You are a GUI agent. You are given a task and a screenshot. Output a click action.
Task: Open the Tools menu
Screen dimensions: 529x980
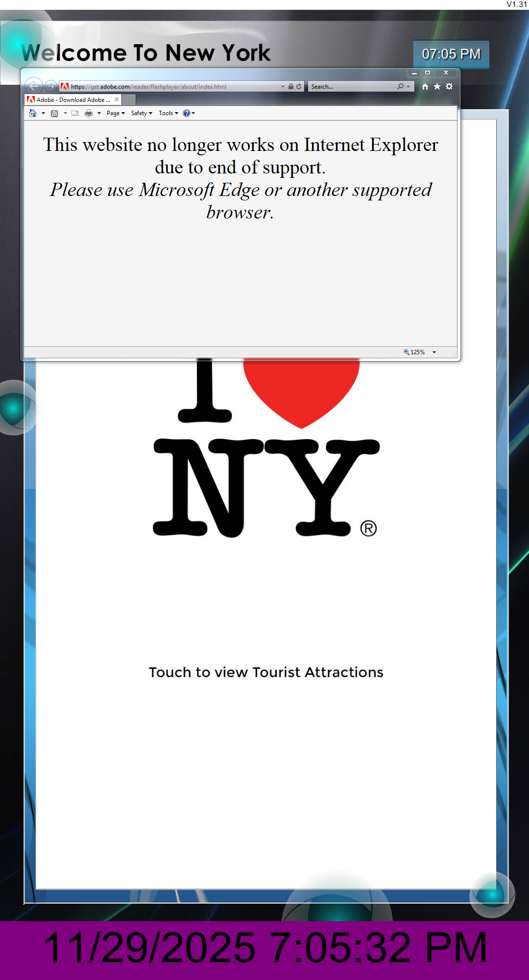tap(168, 113)
